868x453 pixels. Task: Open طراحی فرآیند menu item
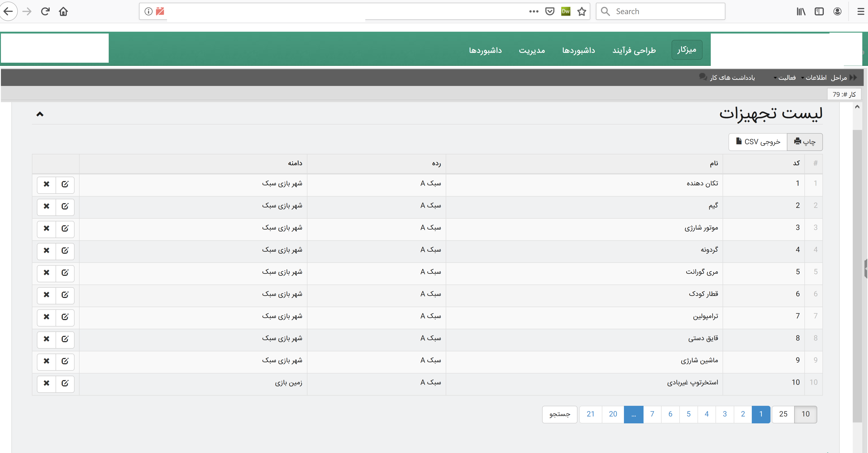point(634,50)
